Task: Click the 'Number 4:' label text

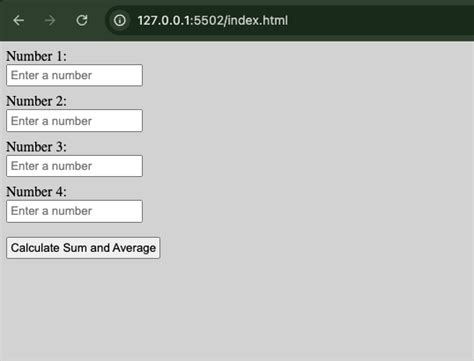Action: 36,192
